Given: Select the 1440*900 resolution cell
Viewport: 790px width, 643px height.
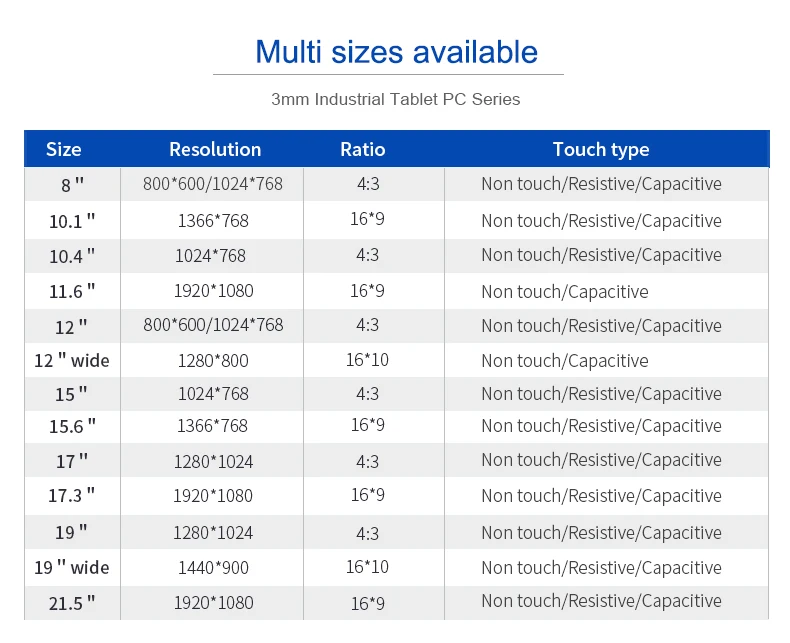Looking at the screenshot, I should click(213, 567).
